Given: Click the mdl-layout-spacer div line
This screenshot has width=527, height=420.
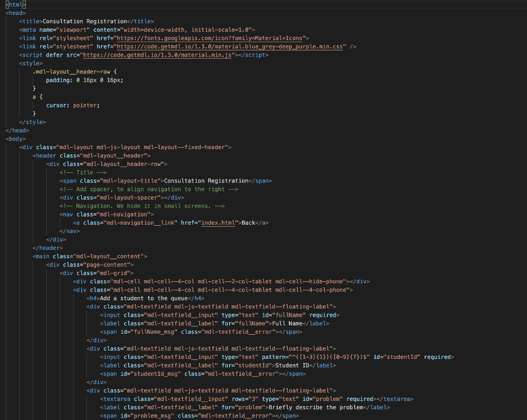Looking at the screenshot, I should point(121,198).
